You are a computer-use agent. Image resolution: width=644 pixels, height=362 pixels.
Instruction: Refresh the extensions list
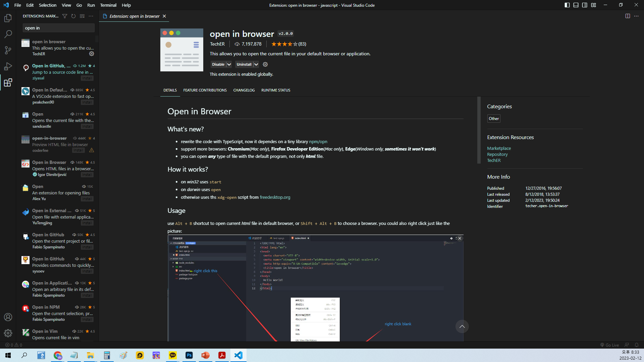(73, 16)
